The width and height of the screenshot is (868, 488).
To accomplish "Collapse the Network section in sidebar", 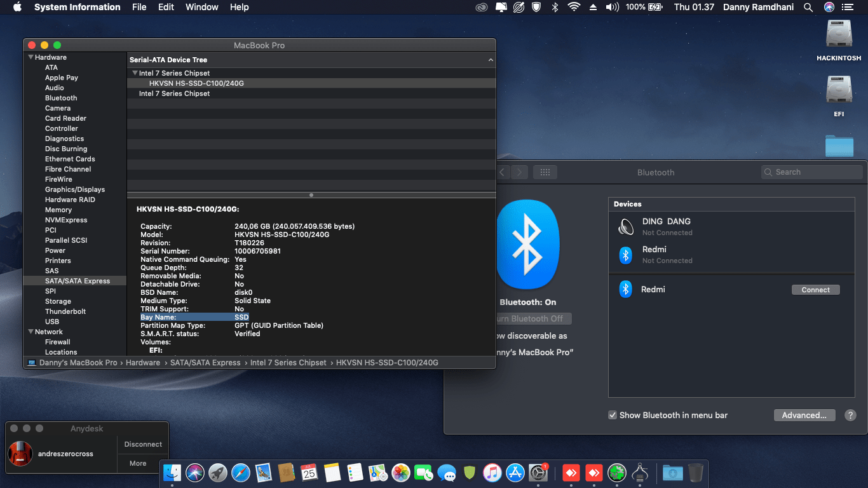I will (31, 332).
